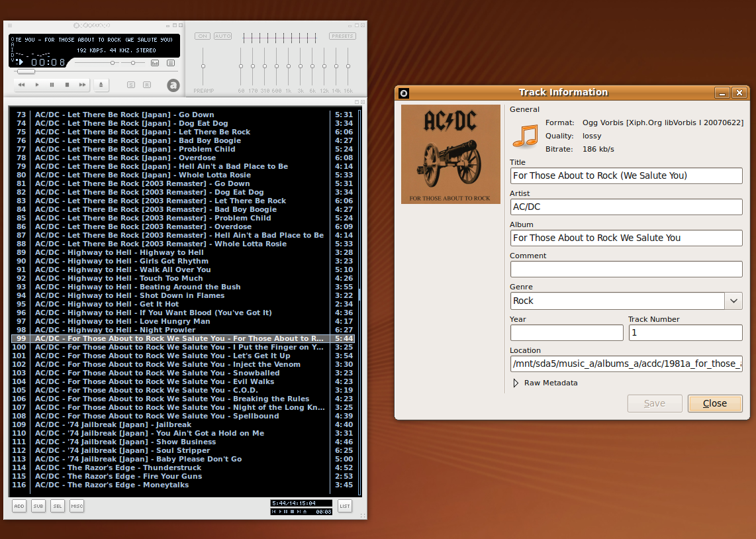This screenshot has width=756, height=539.
Task: Open the equalizer PRESETS menu
Action: (342, 36)
